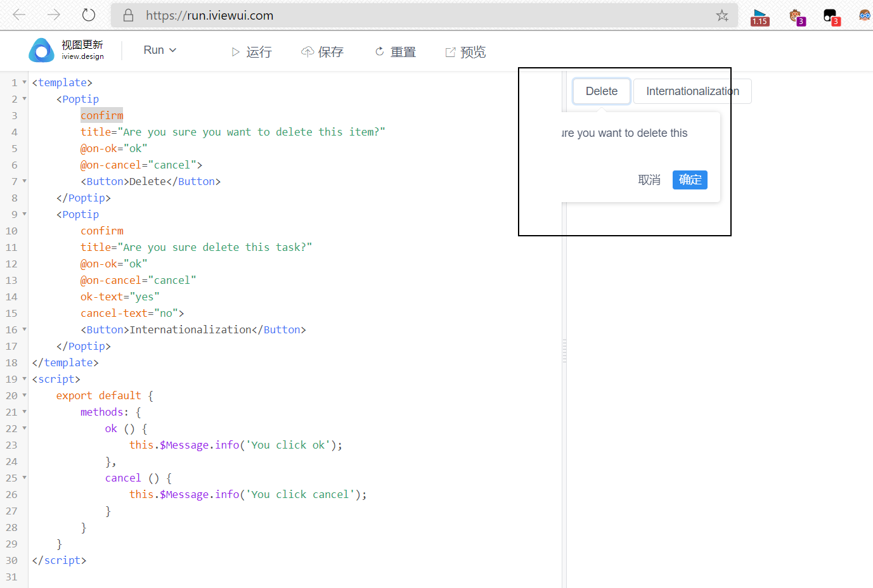The image size is (873, 588).
Task: Click 'You click cancel' message line 26
Action: click(x=301, y=494)
